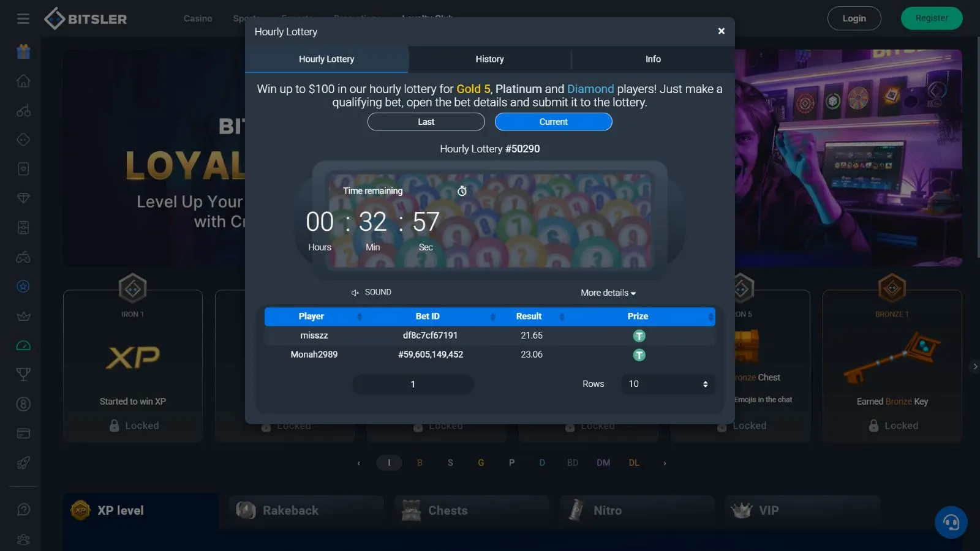
Task: Toggle the lottery SOUND option
Action: click(371, 293)
